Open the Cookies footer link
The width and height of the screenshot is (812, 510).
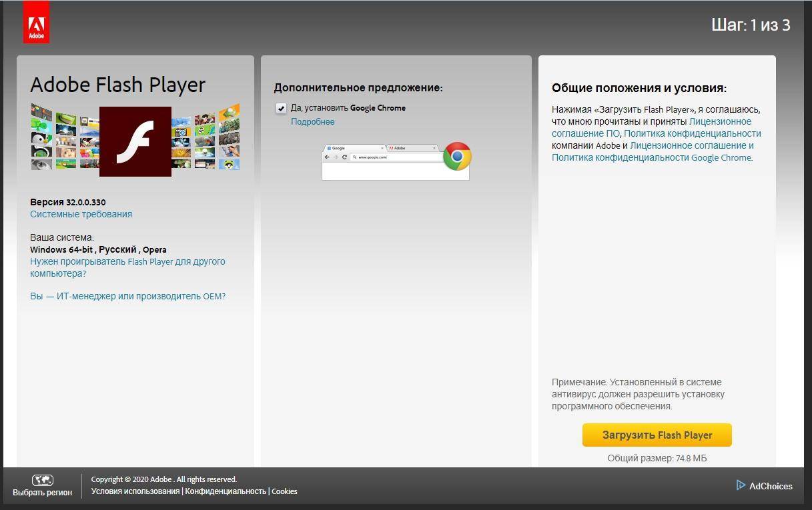(x=284, y=491)
